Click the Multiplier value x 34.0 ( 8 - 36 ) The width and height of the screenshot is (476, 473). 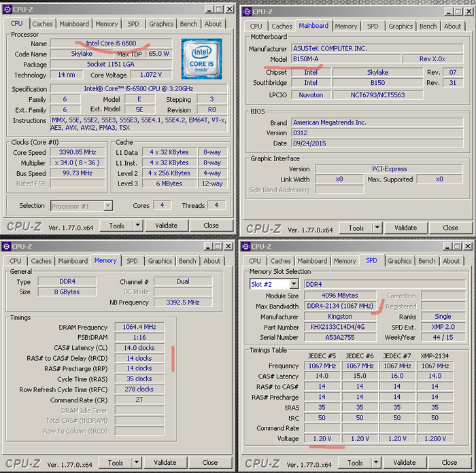pyautogui.click(x=78, y=163)
